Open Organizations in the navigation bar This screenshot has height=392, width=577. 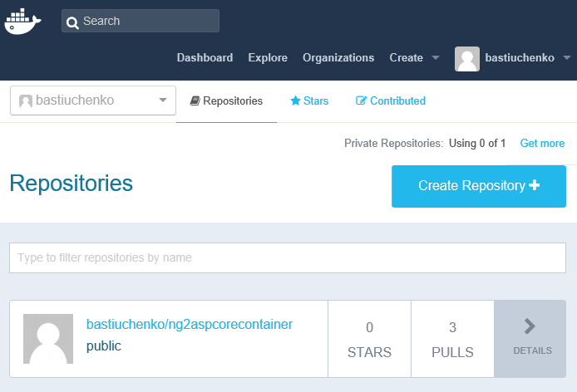338,58
